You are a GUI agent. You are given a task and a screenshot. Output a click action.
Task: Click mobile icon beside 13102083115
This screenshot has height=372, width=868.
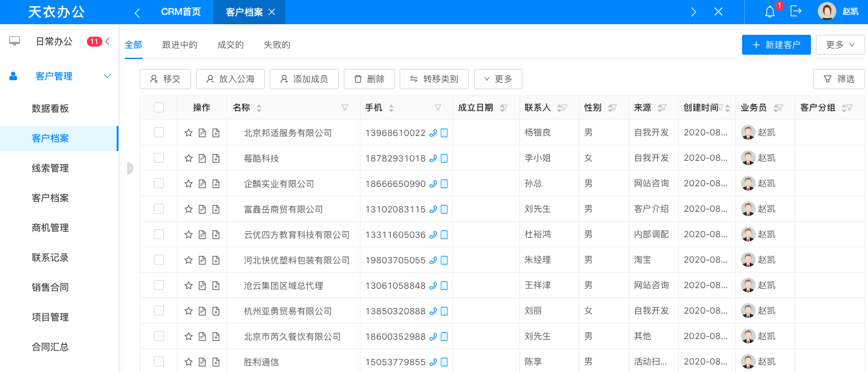[x=444, y=209]
